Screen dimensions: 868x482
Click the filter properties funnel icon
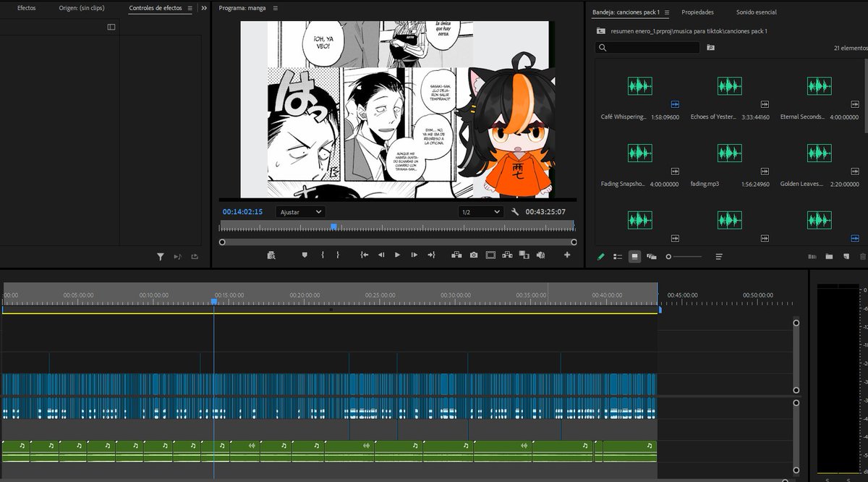161,256
